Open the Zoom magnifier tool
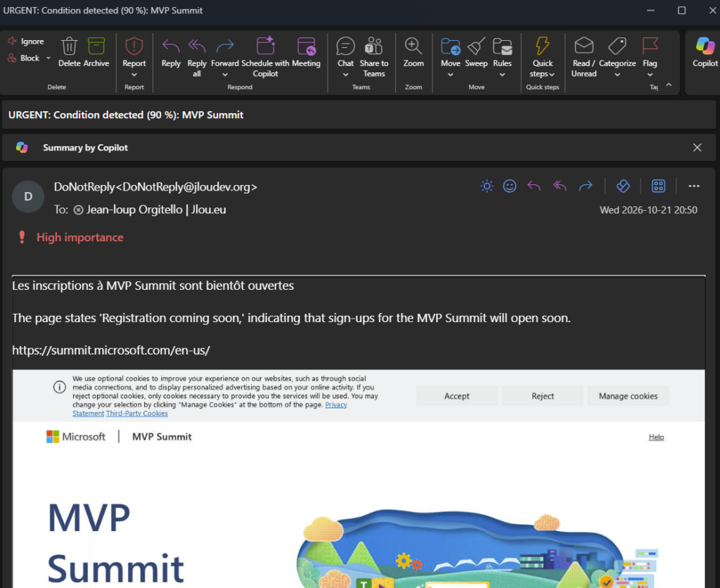 (413, 46)
